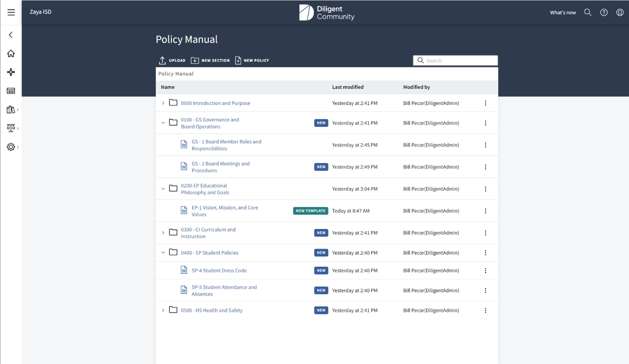Open the network nodes sidebar icon
629x364 pixels.
[11, 72]
